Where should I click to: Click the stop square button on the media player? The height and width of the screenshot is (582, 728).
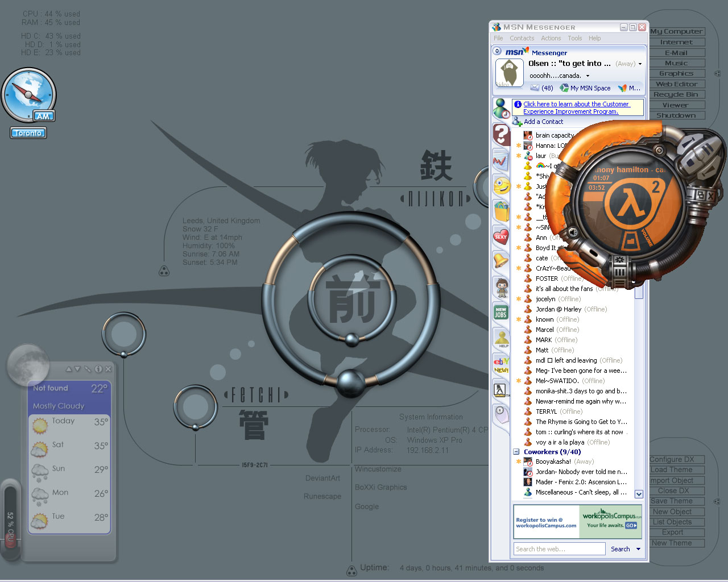click(x=690, y=163)
